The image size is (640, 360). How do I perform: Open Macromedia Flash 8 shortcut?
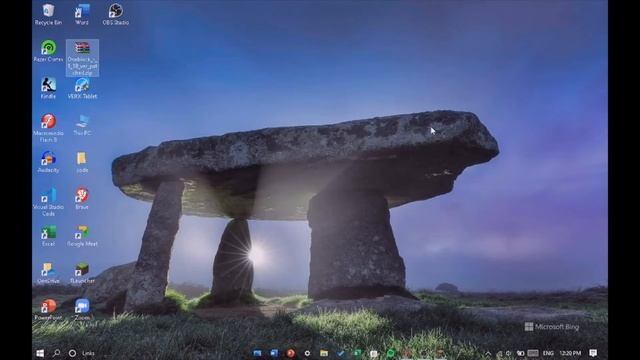(48, 128)
